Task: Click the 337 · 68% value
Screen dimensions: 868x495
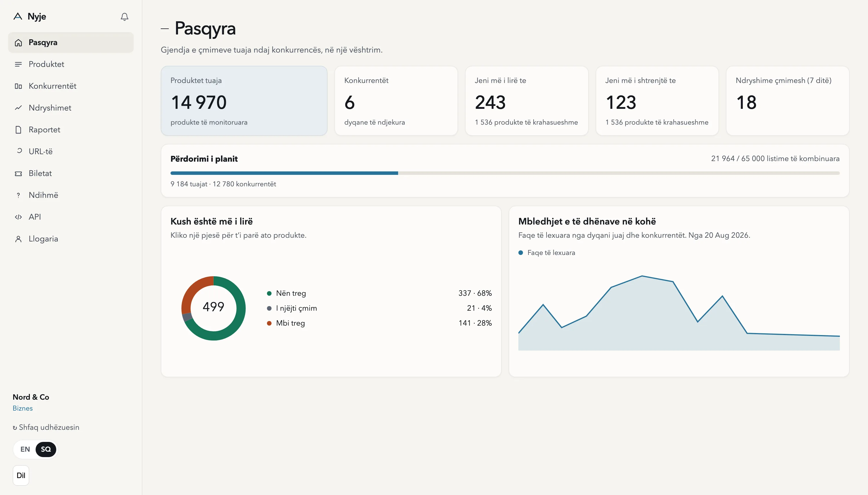Action: pos(475,293)
